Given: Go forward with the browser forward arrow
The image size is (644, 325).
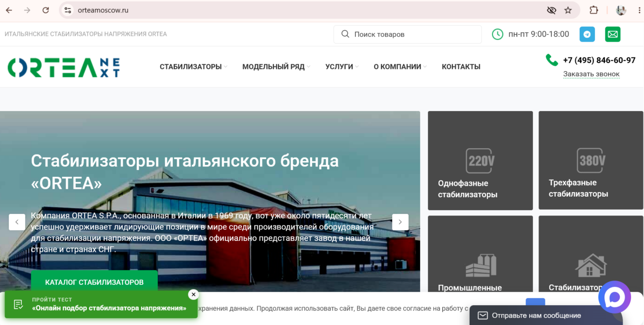Looking at the screenshot, I should pos(27,10).
